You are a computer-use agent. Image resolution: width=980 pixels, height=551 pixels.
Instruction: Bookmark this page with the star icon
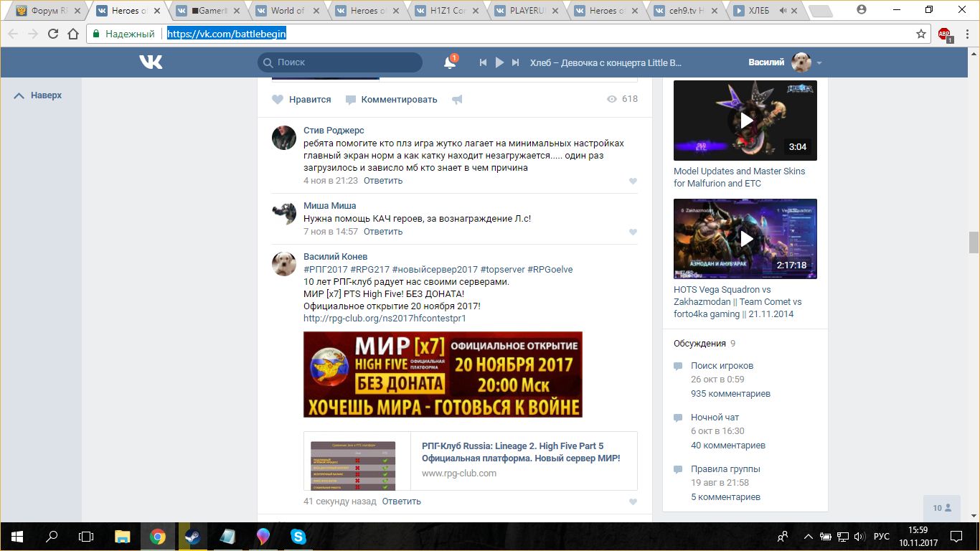point(921,34)
